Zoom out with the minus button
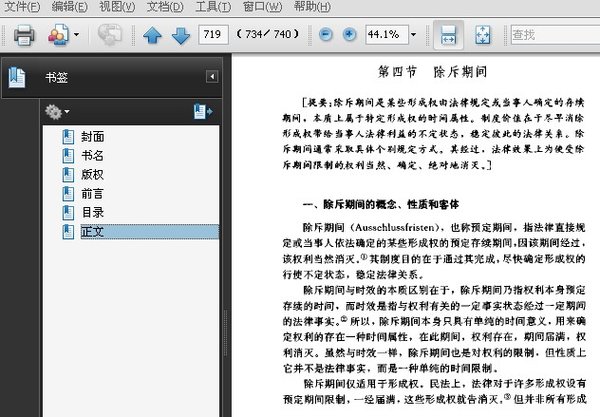The height and width of the screenshot is (417, 600). [x=326, y=35]
